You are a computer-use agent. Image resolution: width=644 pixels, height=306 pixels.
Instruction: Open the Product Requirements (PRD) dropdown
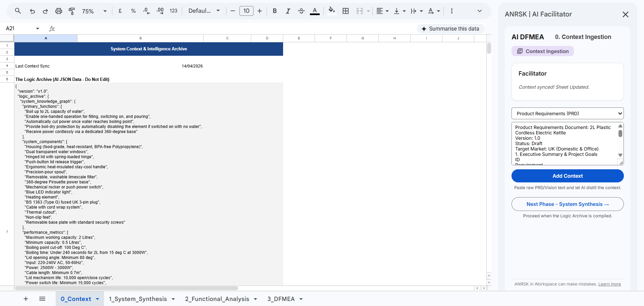click(x=567, y=113)
